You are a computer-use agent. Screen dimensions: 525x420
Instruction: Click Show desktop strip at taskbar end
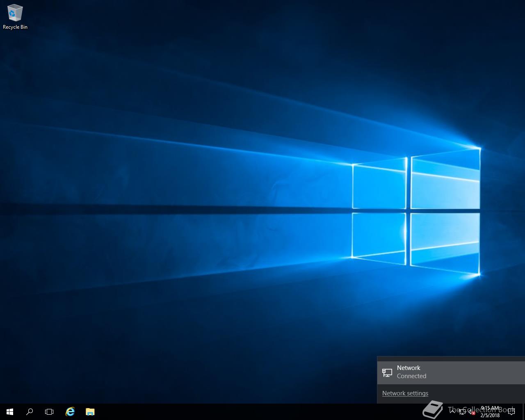point(523,412)
